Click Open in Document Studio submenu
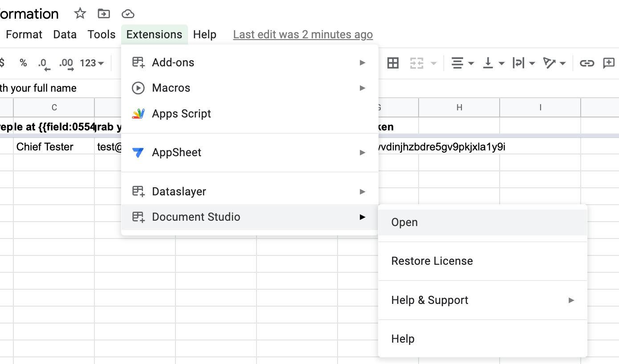The image size is (619, 364). click(x=483, y=222)
